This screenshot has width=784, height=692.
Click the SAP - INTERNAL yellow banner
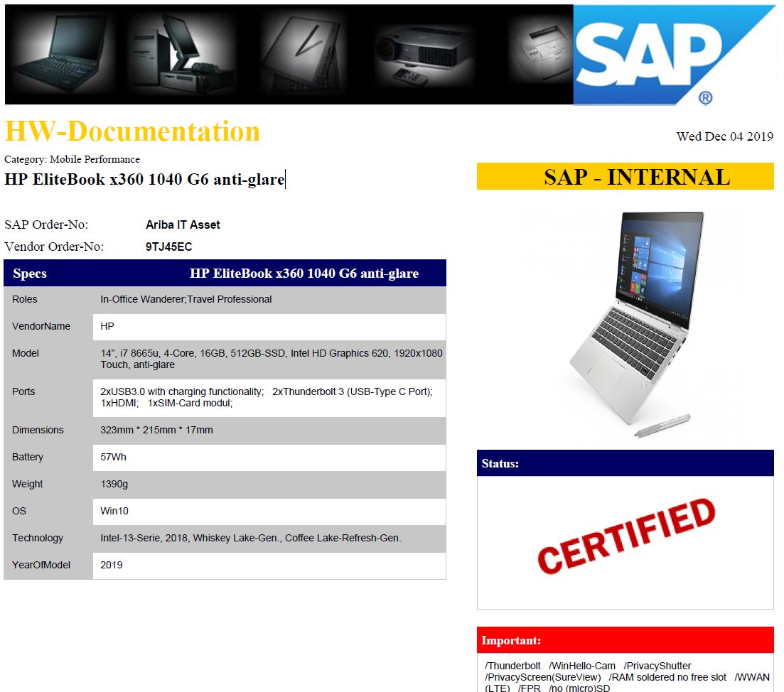click(625, 176)
